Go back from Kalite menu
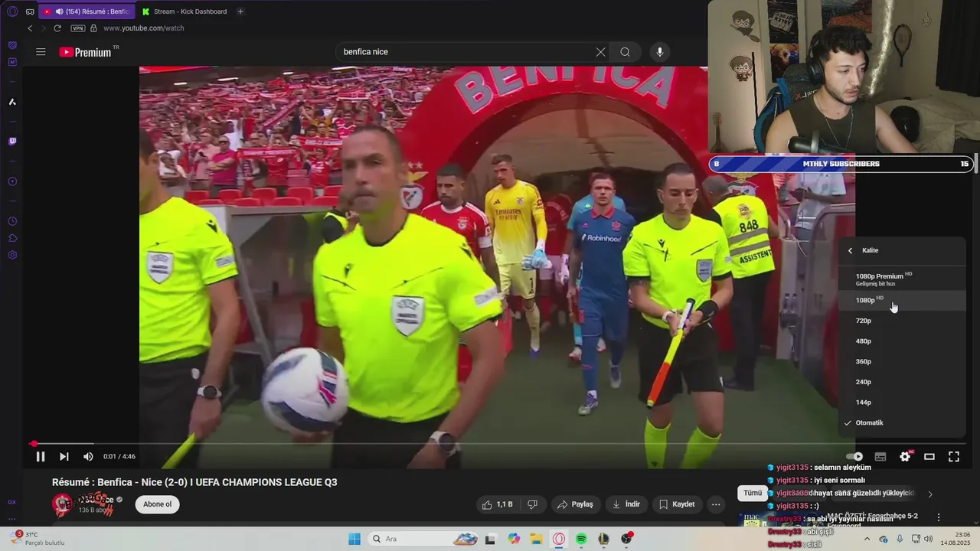 [x=850, y=250]
